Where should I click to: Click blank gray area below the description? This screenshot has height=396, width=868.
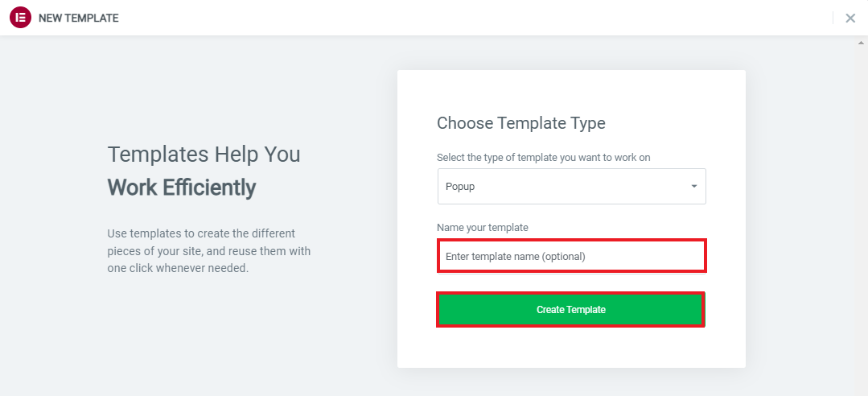point(209,338)
